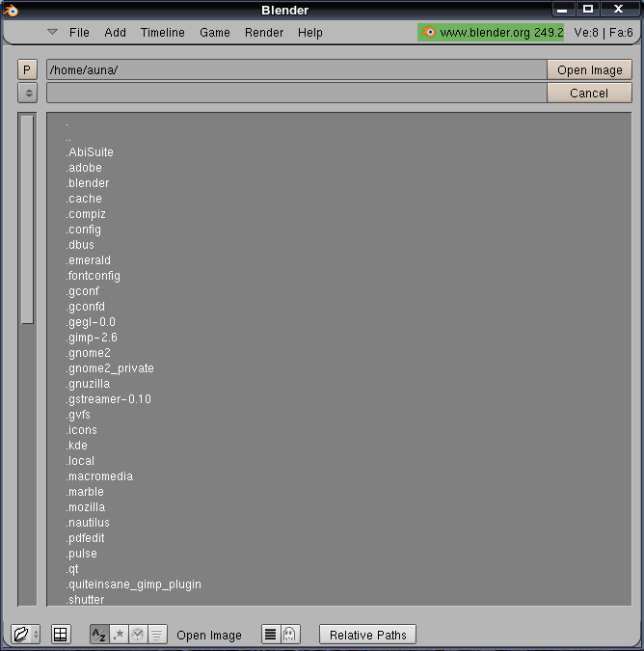Image resolution: width=644 pixels, height=651 pixels.
Task: Select the .pdfedit folder
Action: (86, 537)
